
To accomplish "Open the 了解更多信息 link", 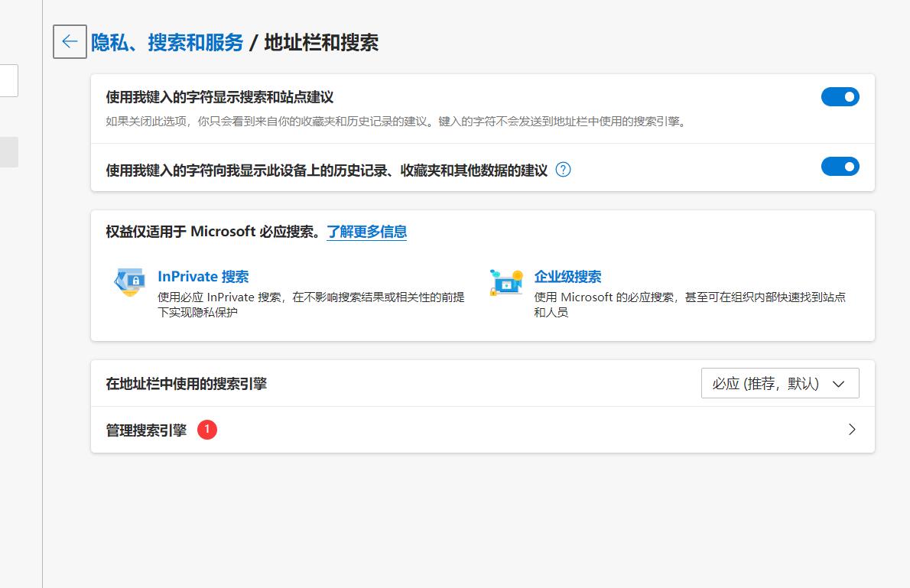I will tap(367, 232).
